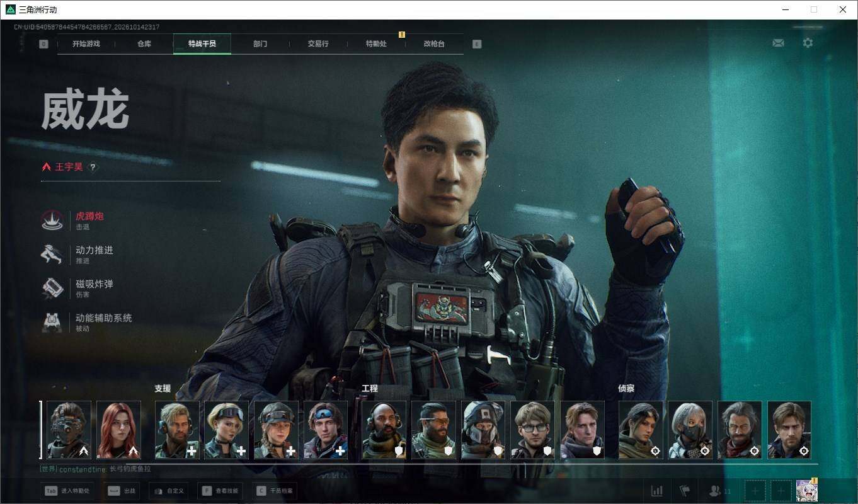Select the 动能辅助系统 passive skill icon
This screenshot has height=504, width=858.
[52, 323]
